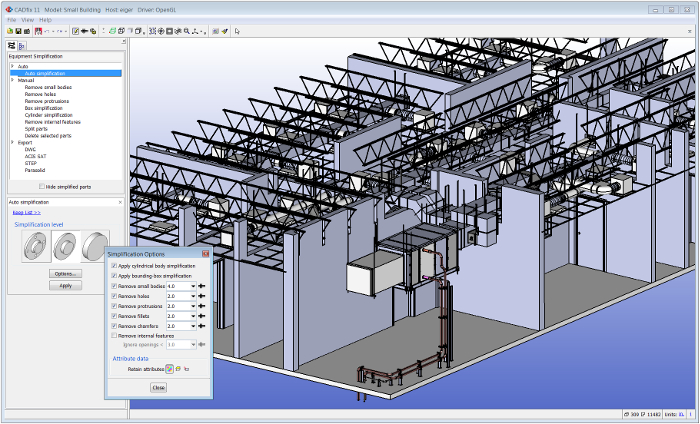Click the Options... button
The height and width of the screenshot is (424, 700).
pos(65,273)
